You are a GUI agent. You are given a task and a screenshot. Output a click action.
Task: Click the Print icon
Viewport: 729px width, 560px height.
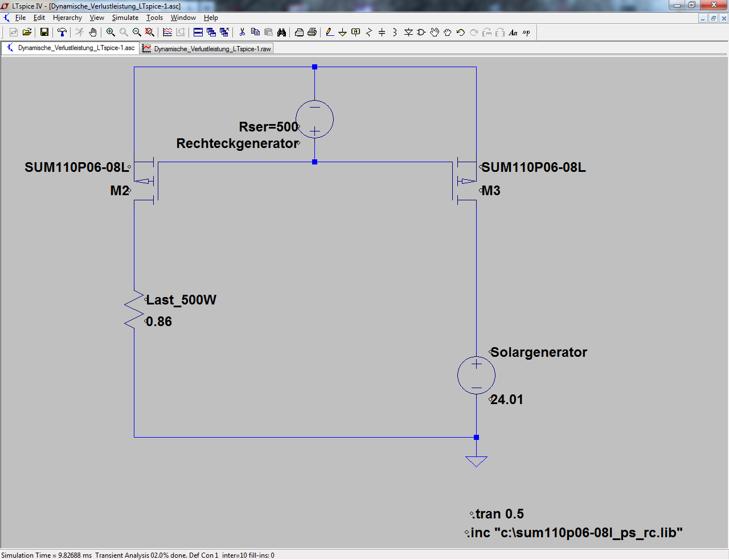[312, 32]
